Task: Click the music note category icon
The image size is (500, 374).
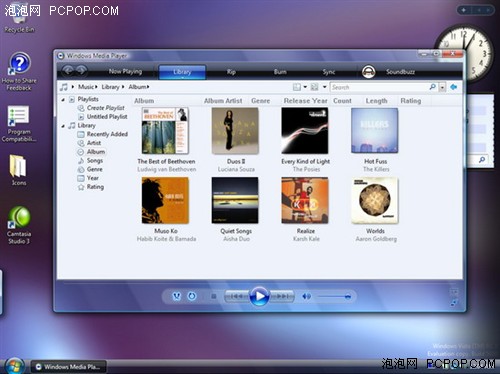Action: tap(64, 87)
